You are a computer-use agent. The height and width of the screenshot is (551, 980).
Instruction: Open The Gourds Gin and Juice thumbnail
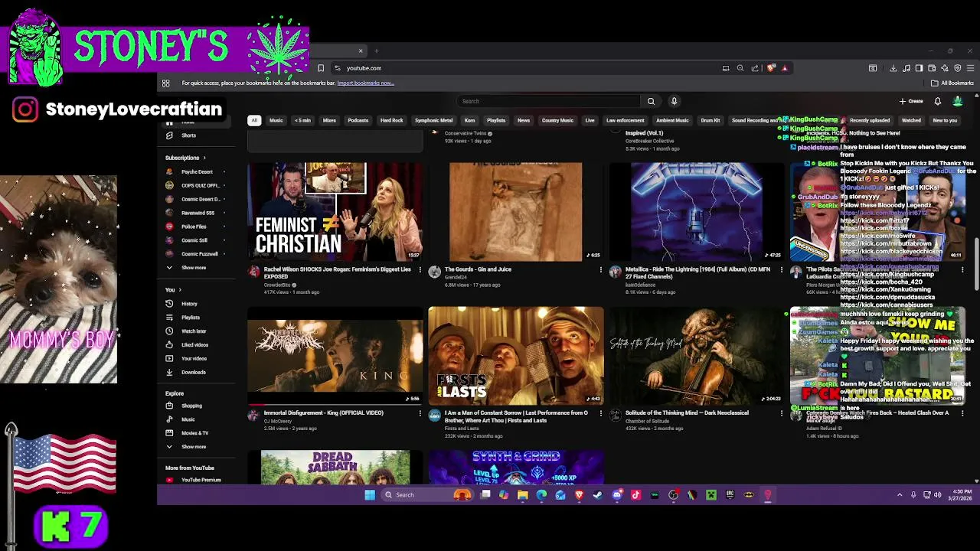(x=515, y=212)
